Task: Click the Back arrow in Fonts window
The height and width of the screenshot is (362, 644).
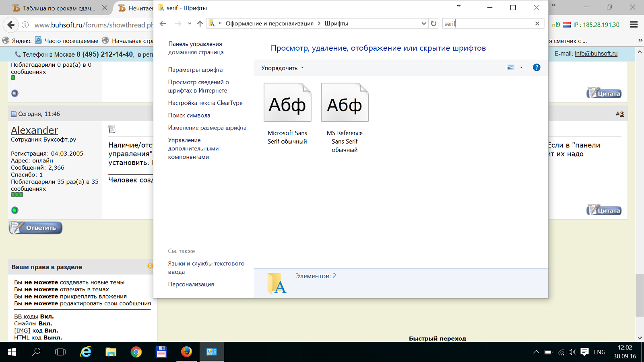Action: click(x=163, y=24)
